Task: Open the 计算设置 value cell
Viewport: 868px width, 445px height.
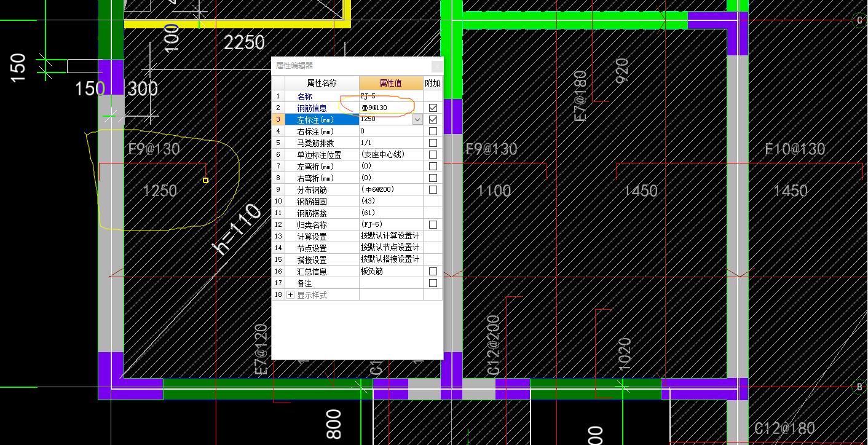Action: 391,236
